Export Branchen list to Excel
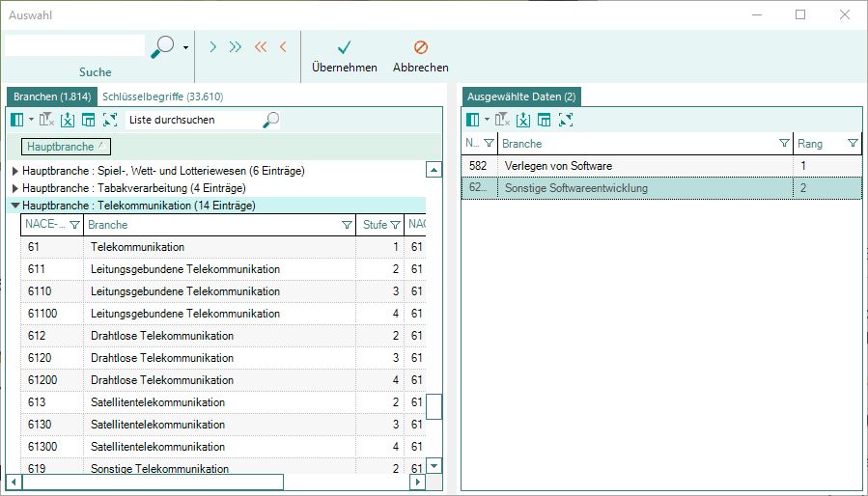 pos(67,120)
